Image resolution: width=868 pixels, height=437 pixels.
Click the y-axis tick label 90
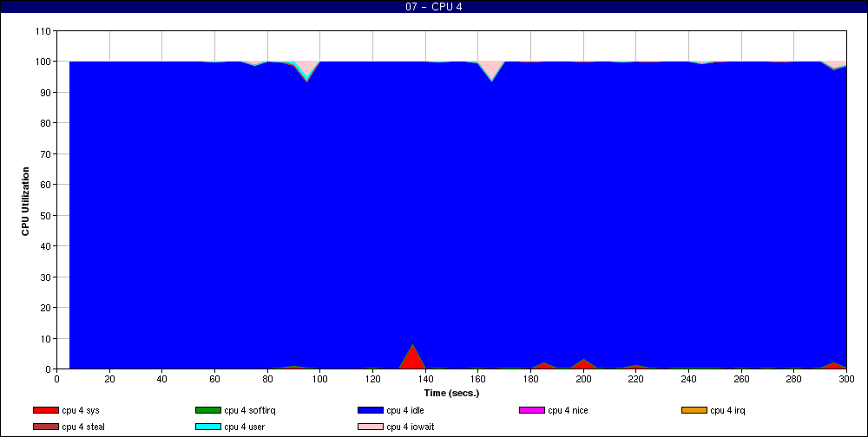click(46, 93)
